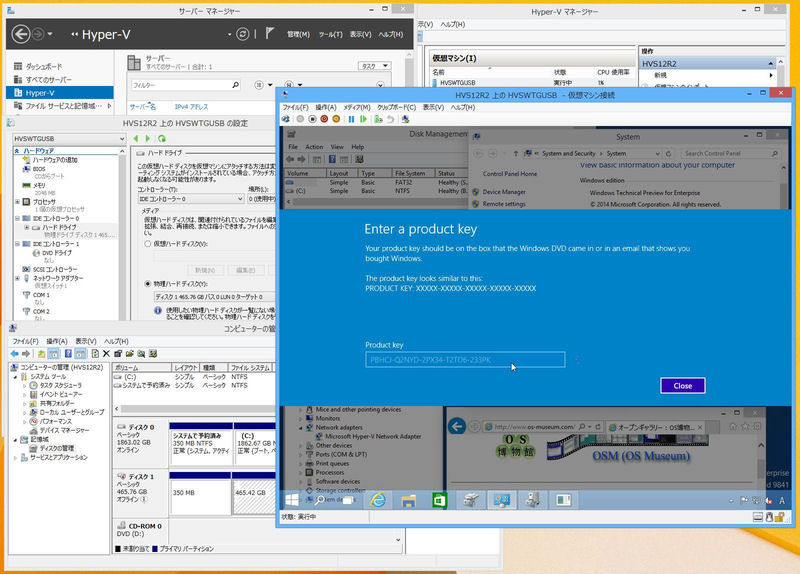Click the green refresh icon in VM settings window
Screen dimensions: 800x574
tap(162, 138)
